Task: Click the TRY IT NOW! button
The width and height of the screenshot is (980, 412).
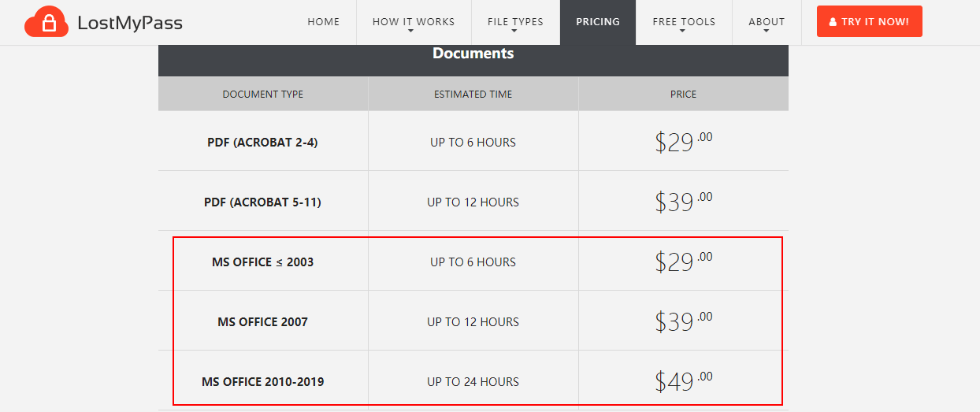Action: 869,22
